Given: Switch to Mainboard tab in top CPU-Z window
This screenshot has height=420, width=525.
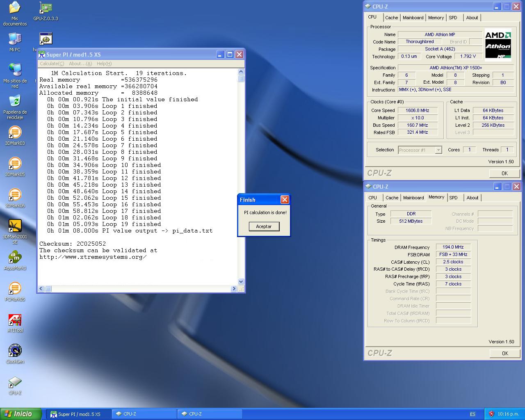Looking at the screenshot, I should (413, 18).
